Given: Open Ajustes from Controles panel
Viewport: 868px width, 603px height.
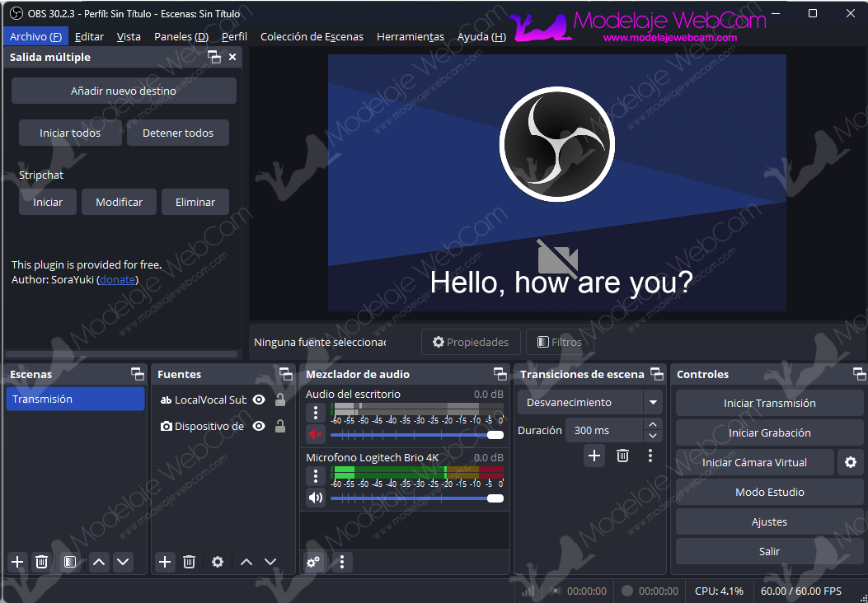Looking at the screenshot, I should [x=769, y=521].
